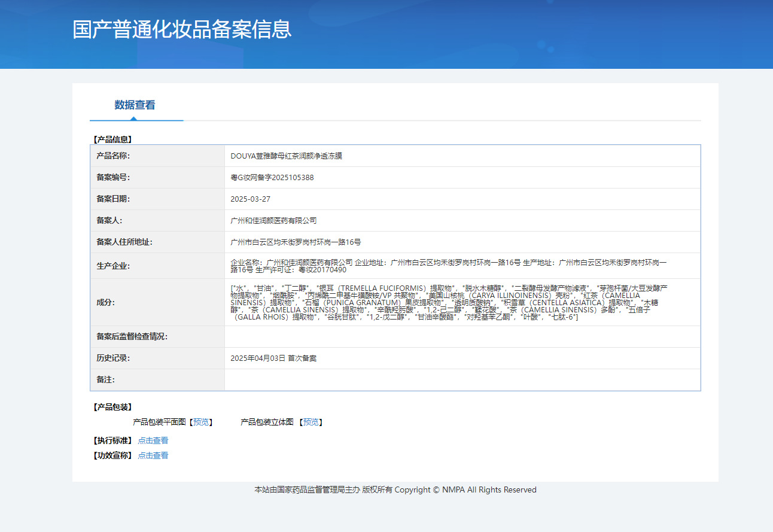Image resolution: width=773 pixels, height=532 pixels.
Task: Click the 产品名称 label cell
Action: tap(113, 156)
